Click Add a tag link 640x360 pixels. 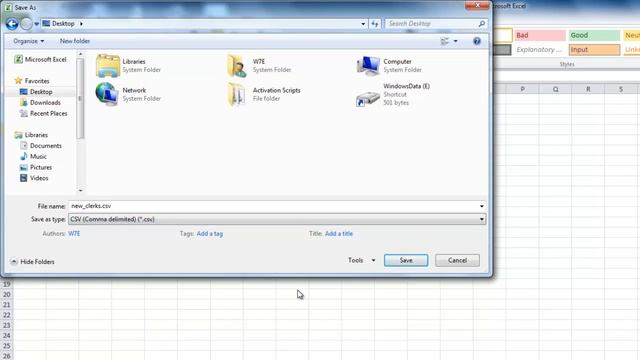[x=210, y=233]
